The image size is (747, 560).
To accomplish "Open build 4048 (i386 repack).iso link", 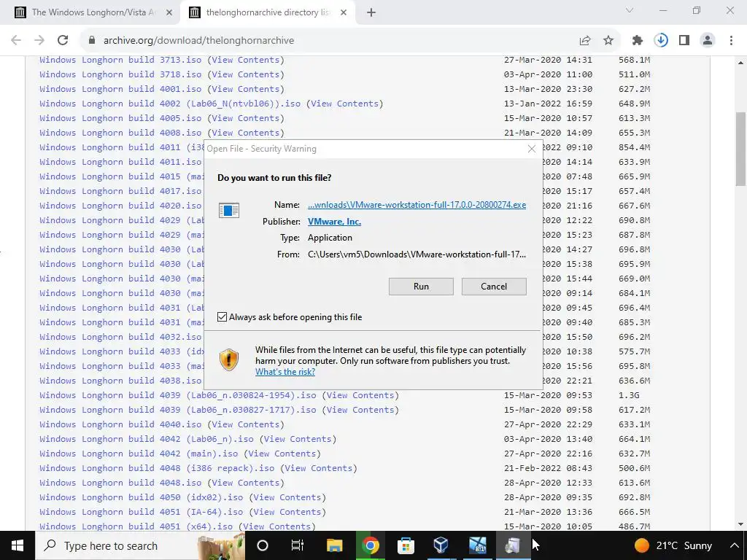I will (157, 468).
